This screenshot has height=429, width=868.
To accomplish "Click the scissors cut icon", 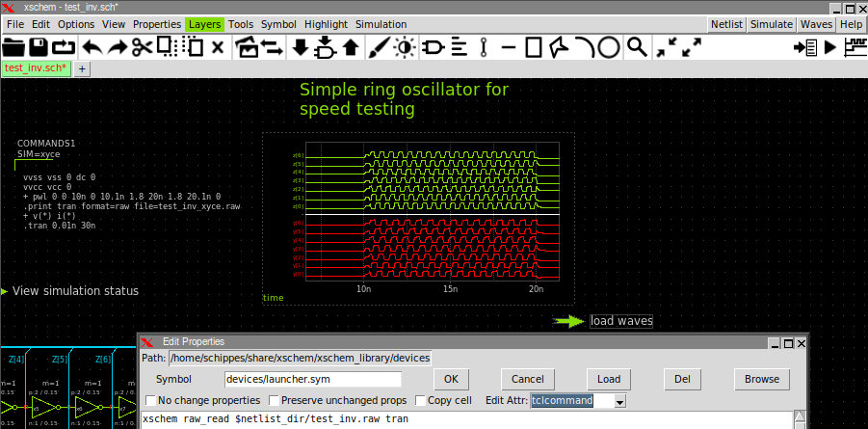I will (x=143, y=46).
